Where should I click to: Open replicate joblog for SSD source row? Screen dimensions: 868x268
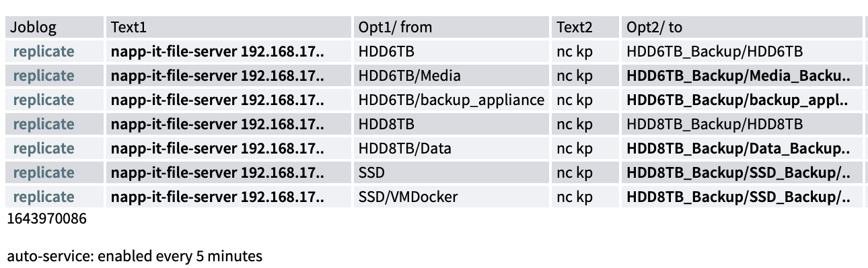click(x=44, y=172)
